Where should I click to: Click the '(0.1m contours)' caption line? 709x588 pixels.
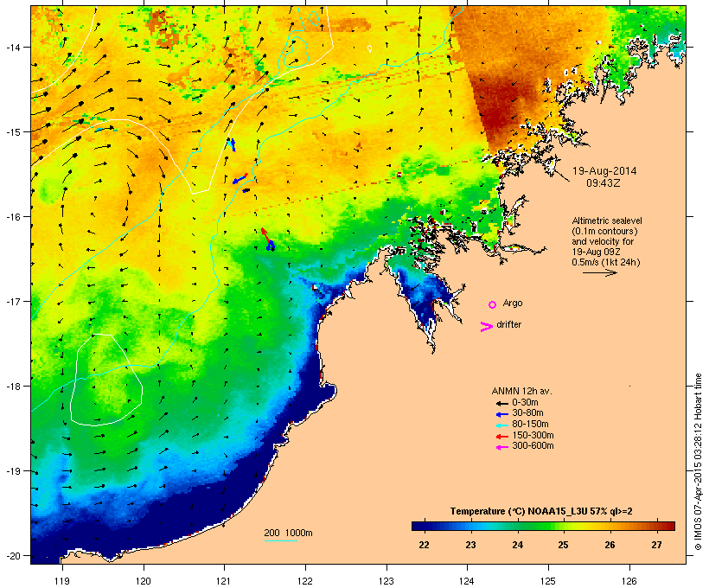tap(604, 231)
